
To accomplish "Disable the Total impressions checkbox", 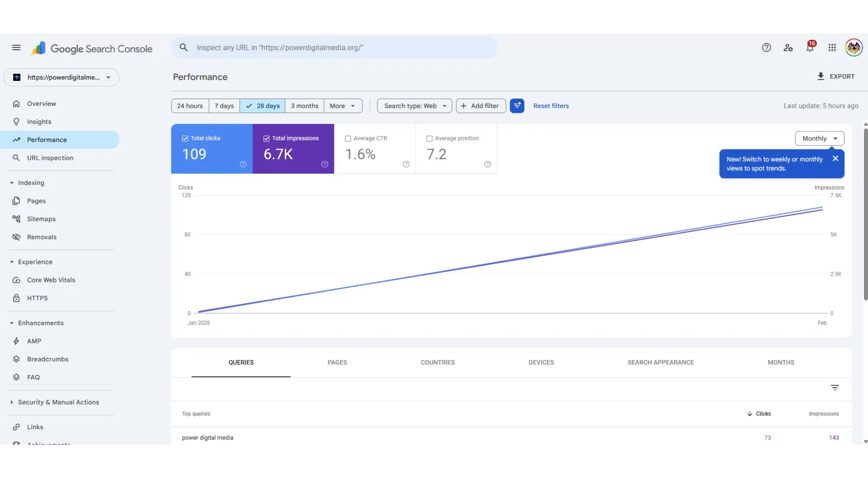I will pyautogui.click(x=266, y=138).
